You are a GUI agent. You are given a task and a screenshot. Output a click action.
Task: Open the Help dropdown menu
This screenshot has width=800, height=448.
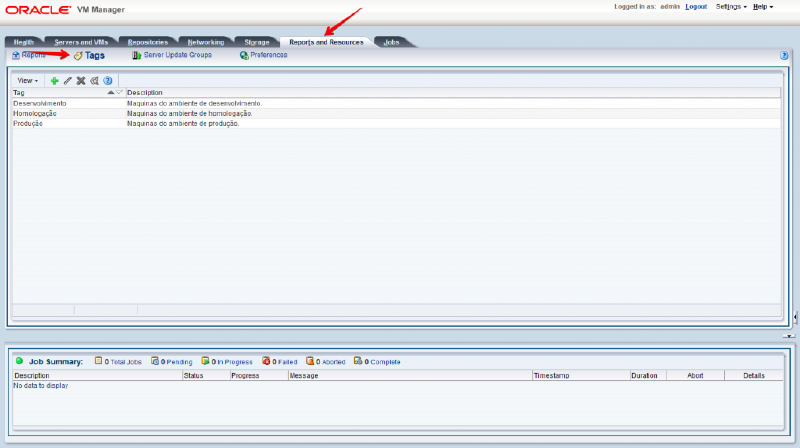pos(762,7)
